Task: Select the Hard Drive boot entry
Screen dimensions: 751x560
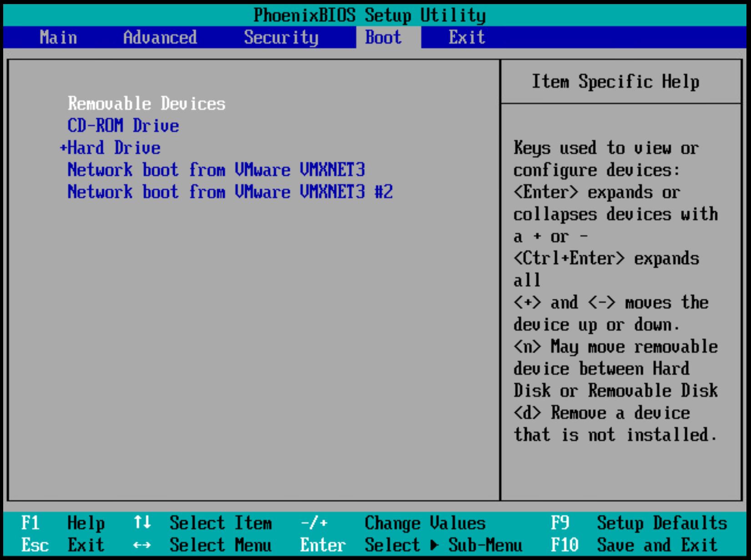Action: tap(114, 148)
